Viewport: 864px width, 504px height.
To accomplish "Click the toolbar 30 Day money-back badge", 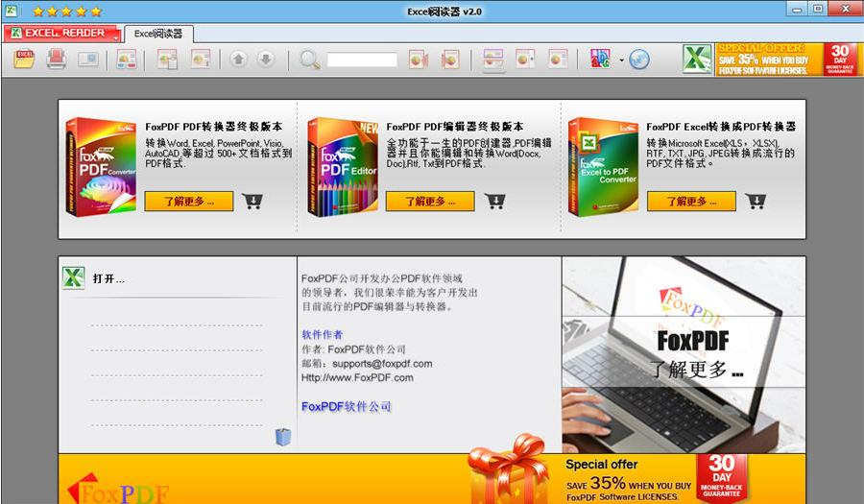I will (x=840, y=60).
